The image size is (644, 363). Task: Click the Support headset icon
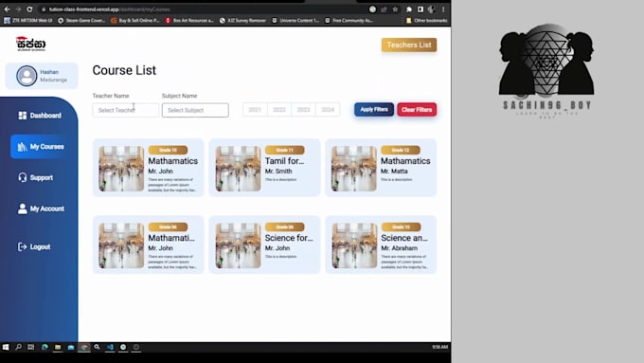coord(22,177)
